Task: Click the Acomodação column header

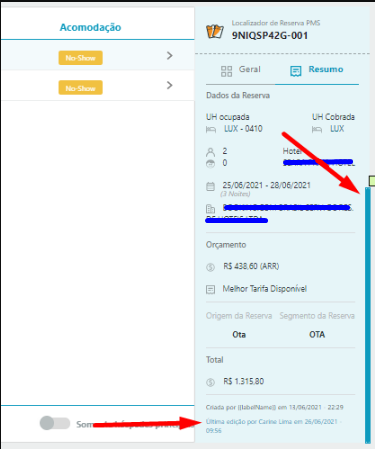Action: tap(90, 27)
